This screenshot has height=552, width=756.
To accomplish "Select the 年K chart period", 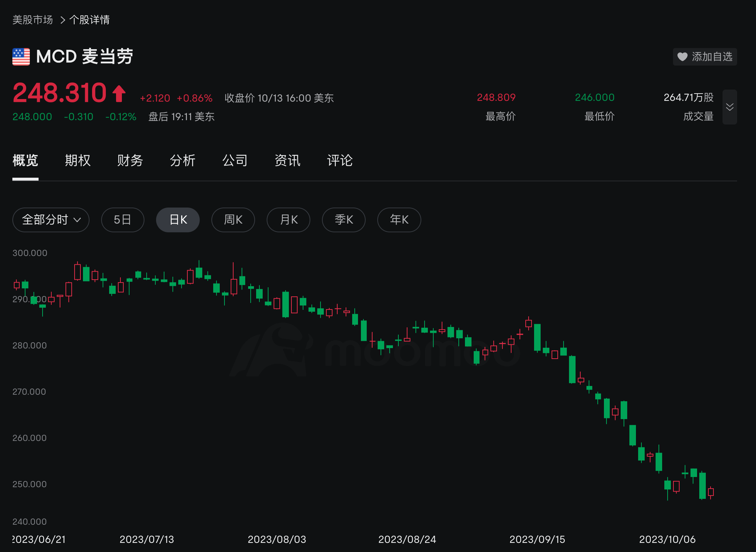I will click(399, 220).
